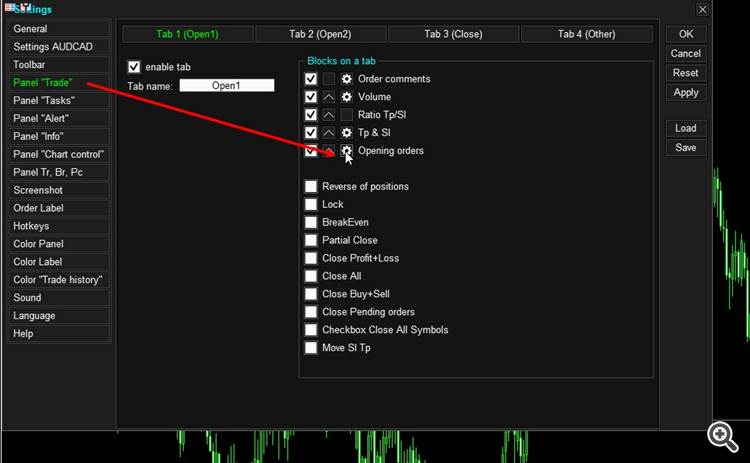Open settings gear for Opening orders
Viewport: 750px width, 463px height.
pos(346,151)
